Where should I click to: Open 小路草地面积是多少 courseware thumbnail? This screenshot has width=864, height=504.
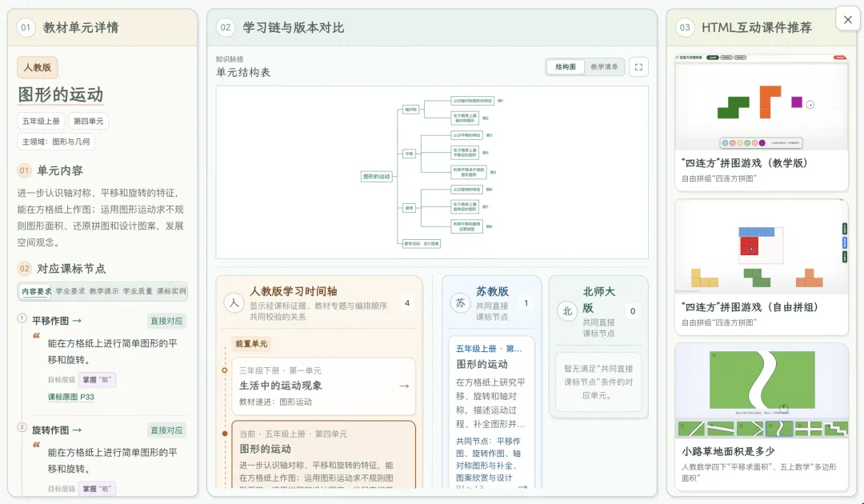click(x=761, y=390)
